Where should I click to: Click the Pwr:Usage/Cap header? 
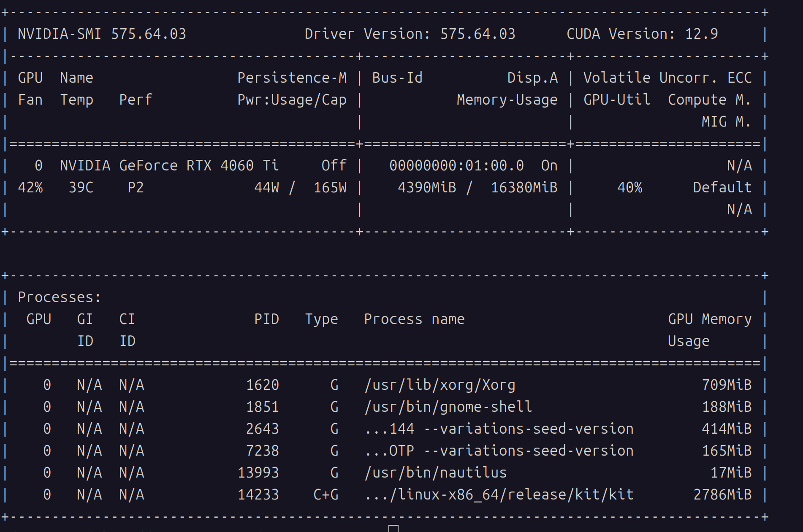coord(292,100)
